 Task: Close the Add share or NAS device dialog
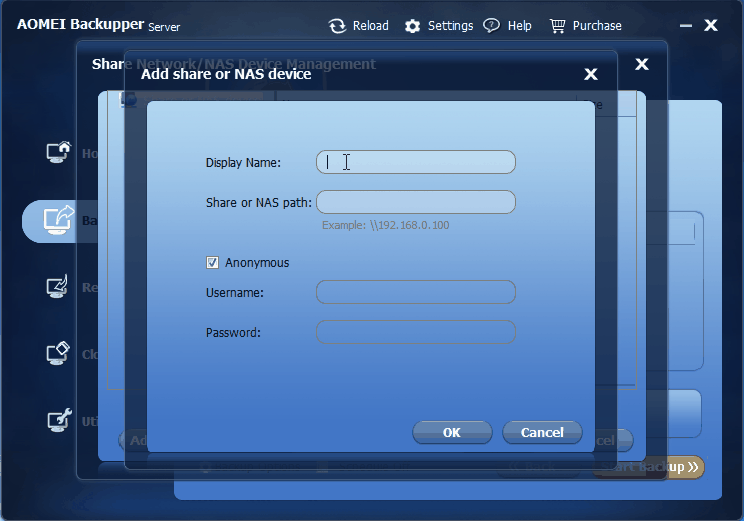pyautogui.click(x=591, y=74)
